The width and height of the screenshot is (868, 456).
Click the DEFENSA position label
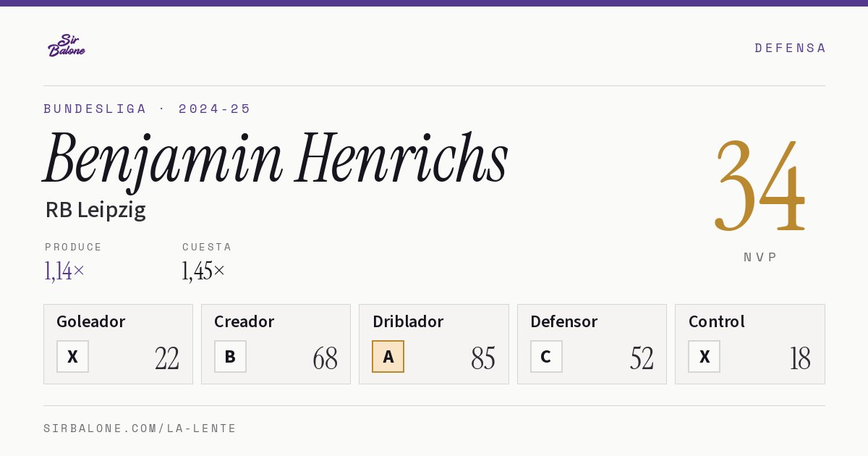[790, 48]
